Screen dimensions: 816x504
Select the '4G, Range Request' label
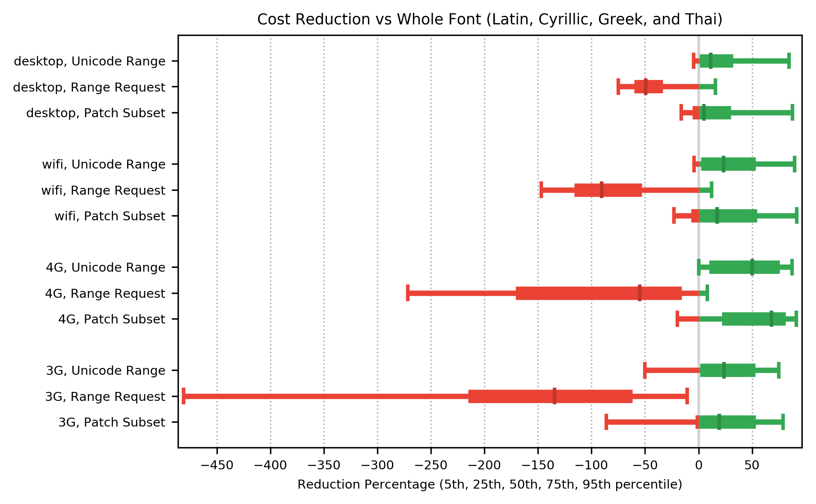click(x=105, y=294)
